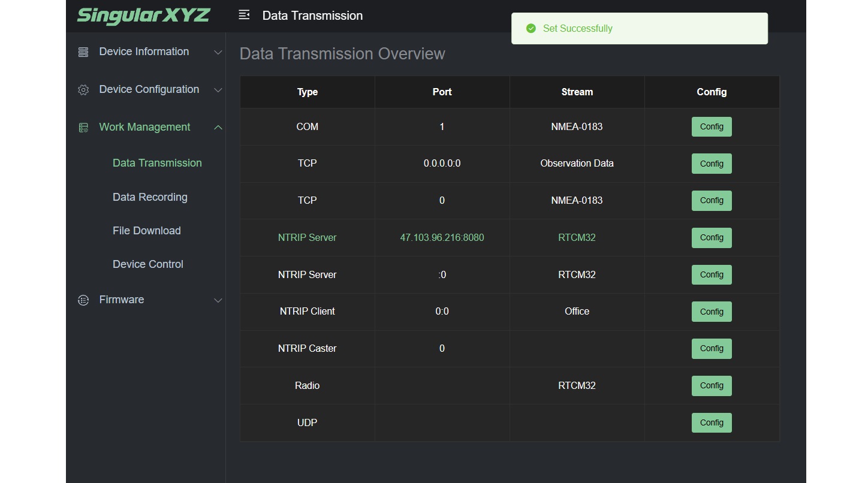Image resolution: width=868 pixels, height=483 pixels.
Task: Select Data Transmission in sidebar
Action: coord(157,163)
